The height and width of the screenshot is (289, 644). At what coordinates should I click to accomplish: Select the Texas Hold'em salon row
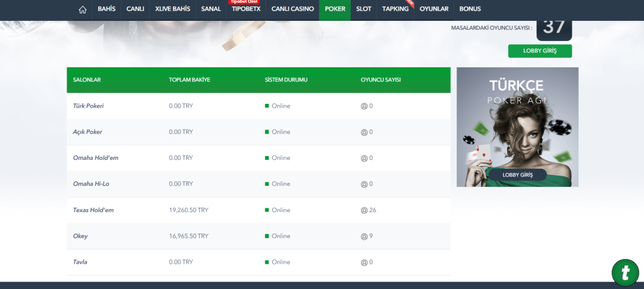(x=93, y=210)
